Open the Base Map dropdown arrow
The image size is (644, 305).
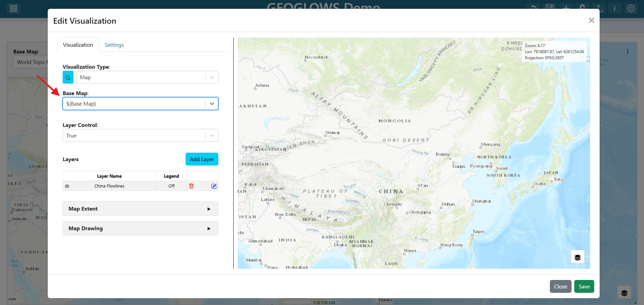point(212,104)
